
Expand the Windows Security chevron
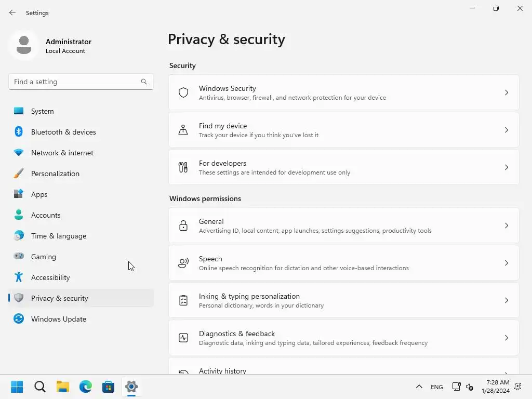(x=507, y=92)
